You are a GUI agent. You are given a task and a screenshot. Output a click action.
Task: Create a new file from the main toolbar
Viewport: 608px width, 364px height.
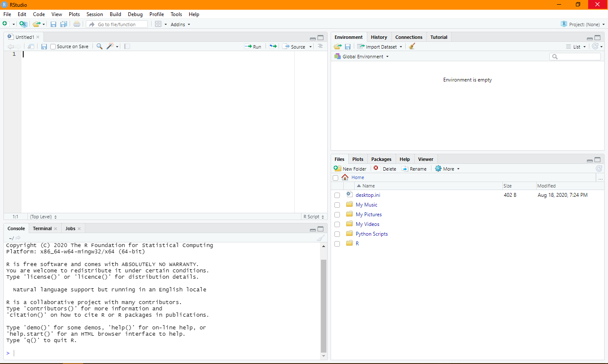tap(5, 24)
